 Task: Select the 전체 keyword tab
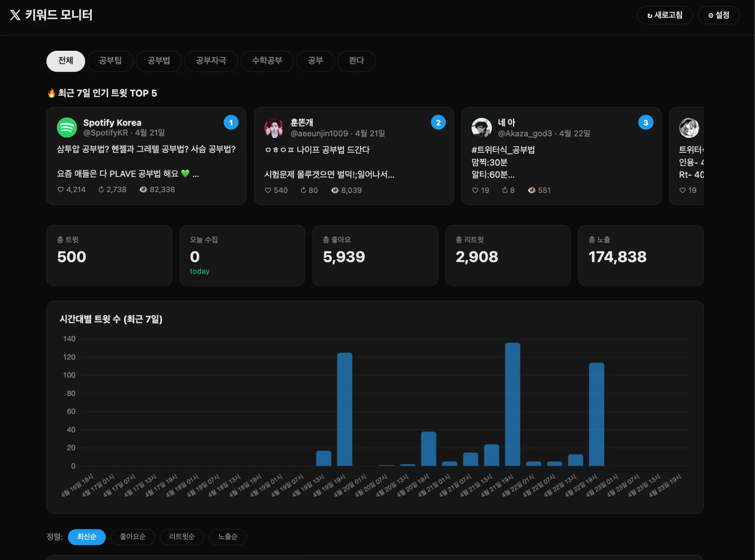tap(65, 61)
